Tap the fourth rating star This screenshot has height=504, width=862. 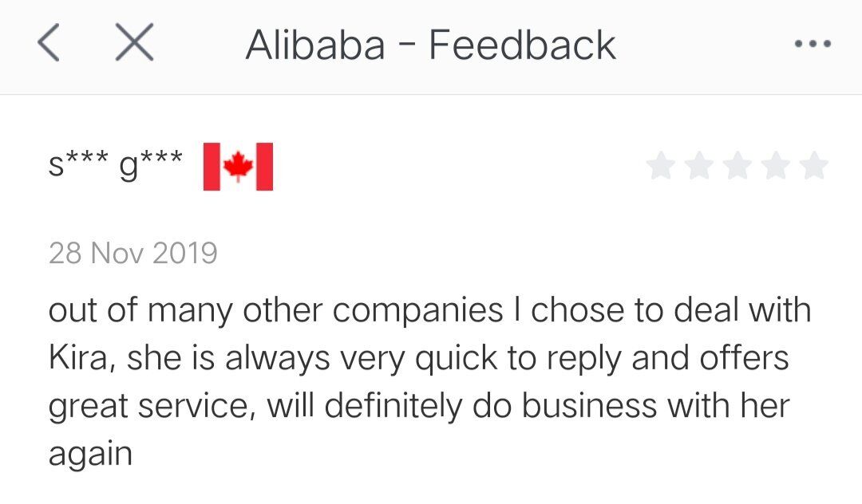point(776,167)
